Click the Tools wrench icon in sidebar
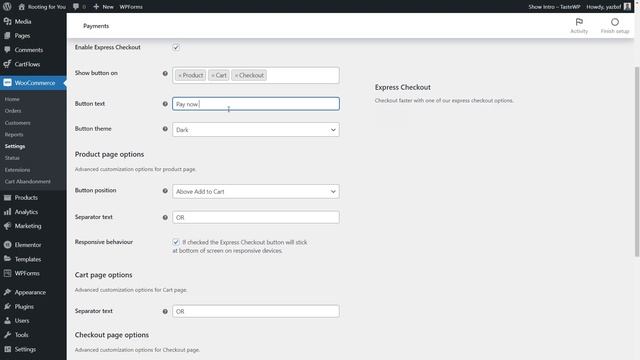The height and width of the screenshot is (360, 640). click(7, 335)
